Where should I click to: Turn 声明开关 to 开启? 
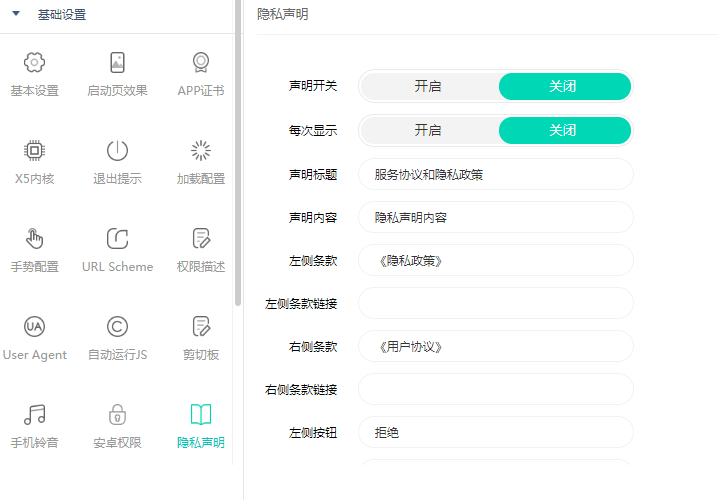(x=428, y=86)
